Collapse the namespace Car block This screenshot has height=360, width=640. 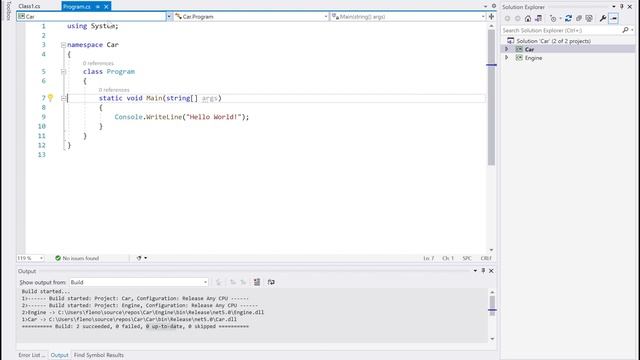pos(63,45)
